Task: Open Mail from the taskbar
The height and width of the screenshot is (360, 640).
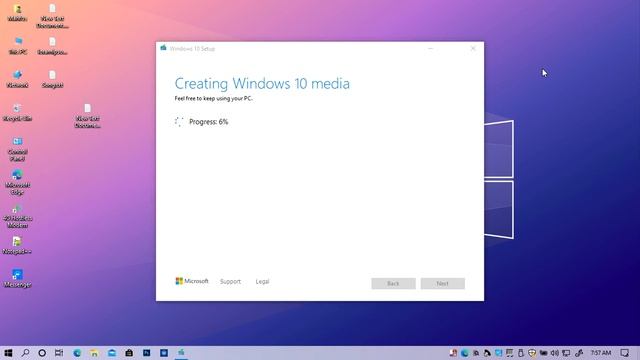Action: coord(112,353)
